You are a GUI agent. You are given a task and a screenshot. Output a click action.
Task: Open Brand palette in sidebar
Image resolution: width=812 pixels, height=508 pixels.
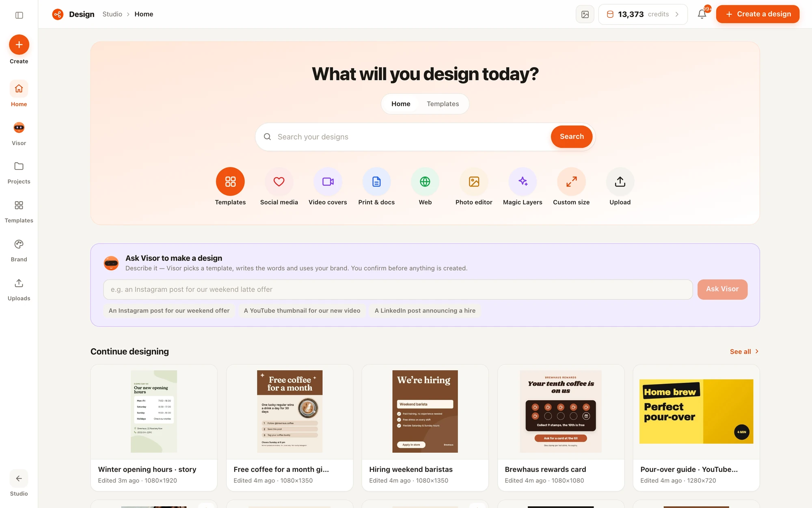click(19, 250)
